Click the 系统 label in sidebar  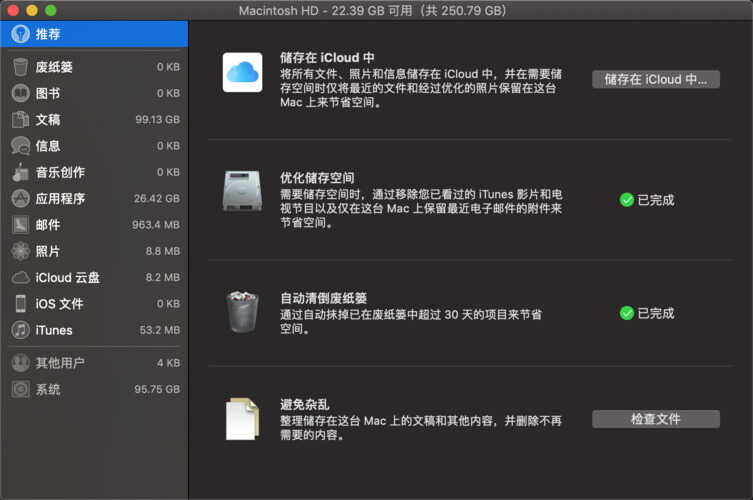48,390
